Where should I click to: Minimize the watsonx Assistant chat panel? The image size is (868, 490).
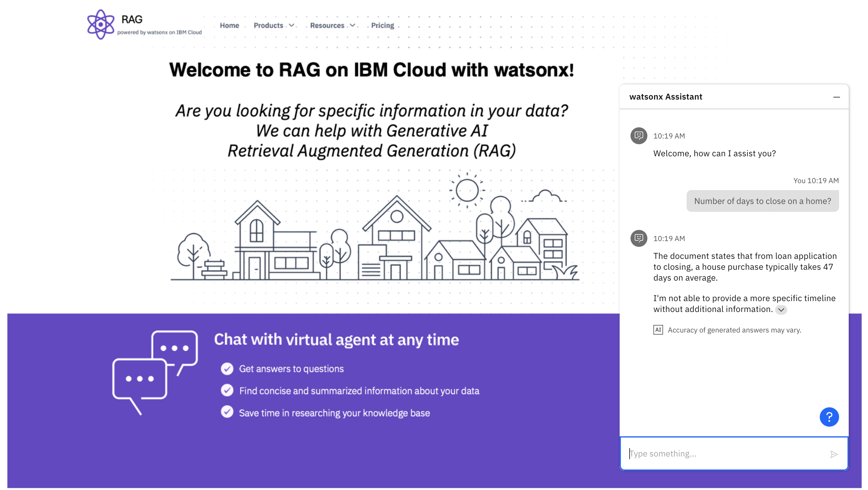pyautogui.click(x=836, y=97)
